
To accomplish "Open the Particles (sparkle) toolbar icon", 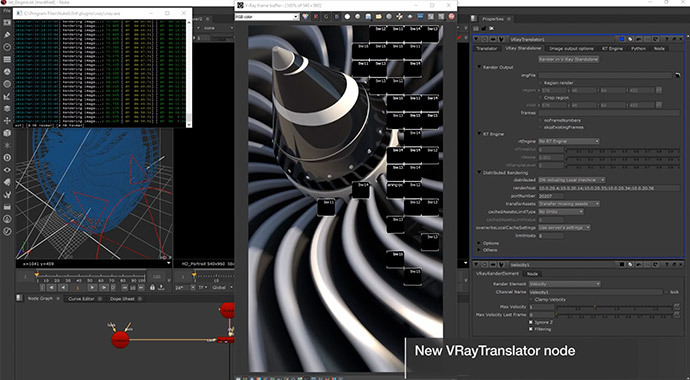I will pyautogui.click(x=7, y=145).
